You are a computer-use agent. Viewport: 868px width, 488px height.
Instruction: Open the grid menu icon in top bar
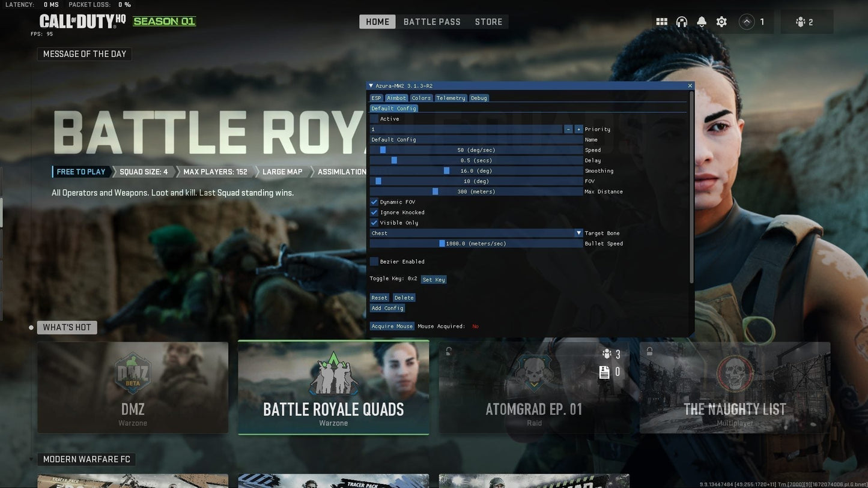[661, 22]
